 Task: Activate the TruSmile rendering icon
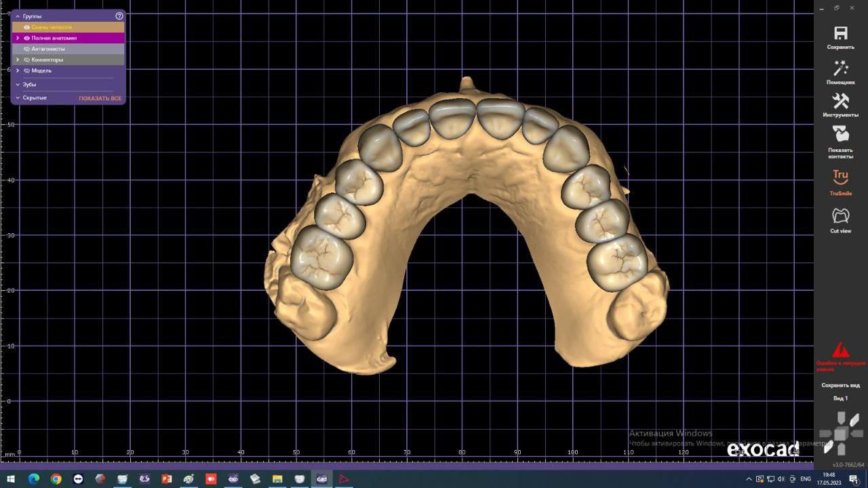click(x=840, y=178)
